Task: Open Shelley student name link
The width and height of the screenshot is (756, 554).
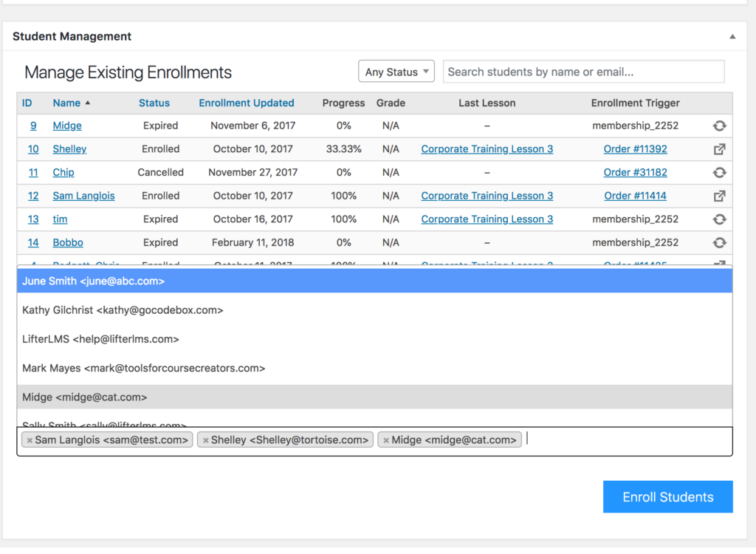Action: click(x=69, y=149)
